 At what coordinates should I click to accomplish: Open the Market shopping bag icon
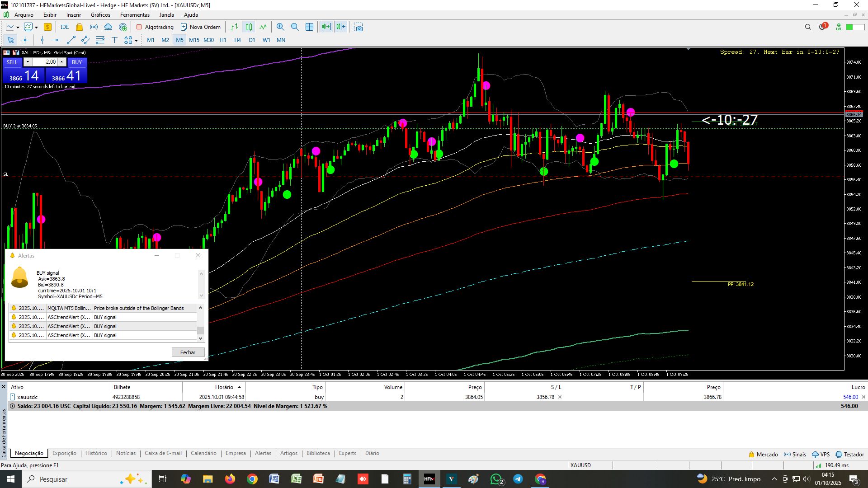[80, 27]
